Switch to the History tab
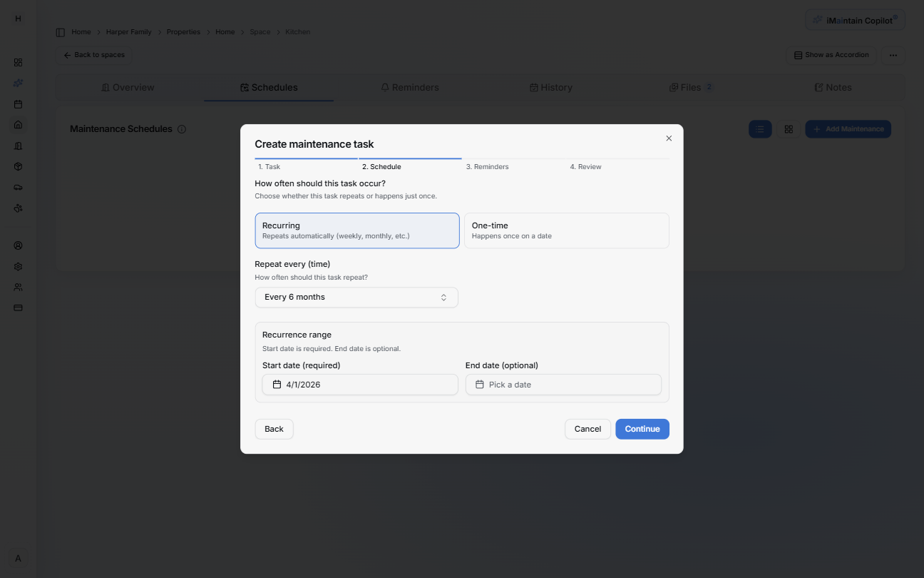This screenshot has width=924, height=578. click(550, 87)
